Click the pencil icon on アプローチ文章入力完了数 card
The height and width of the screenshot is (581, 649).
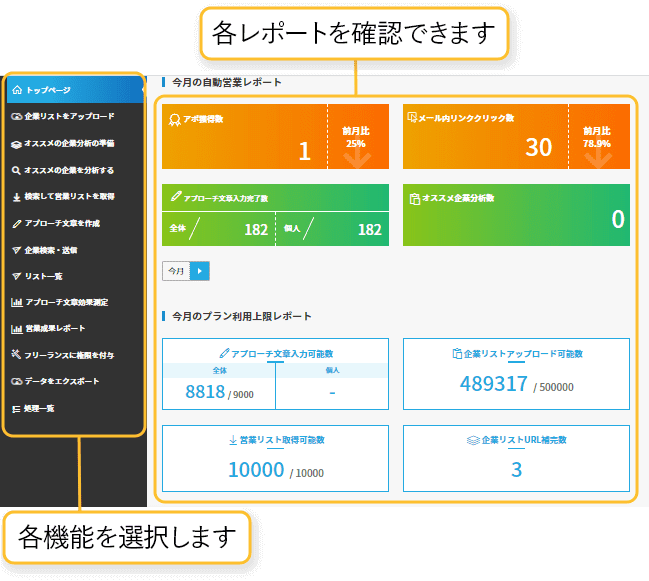click(x=176, y=196)
